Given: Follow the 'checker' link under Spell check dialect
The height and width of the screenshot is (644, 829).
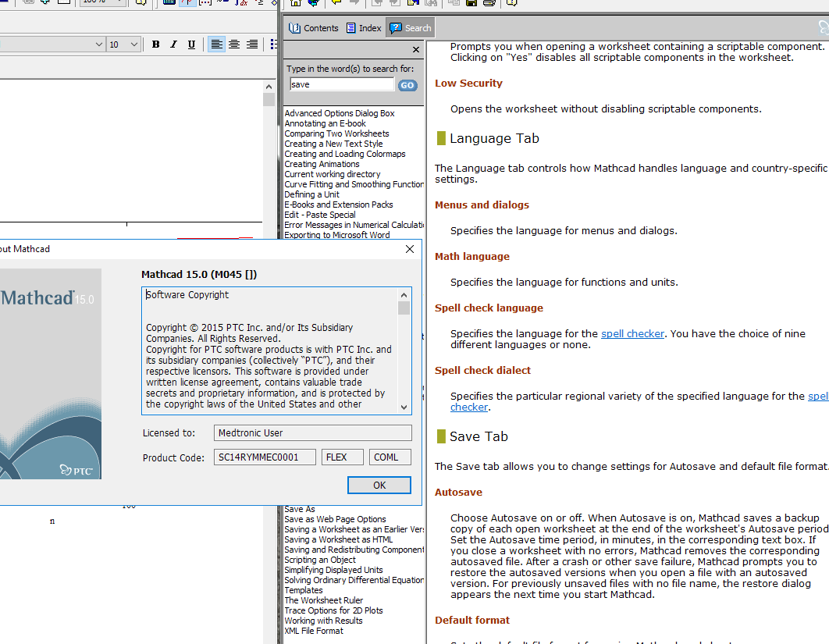Looking at the screenshot, I should point(469,407).
